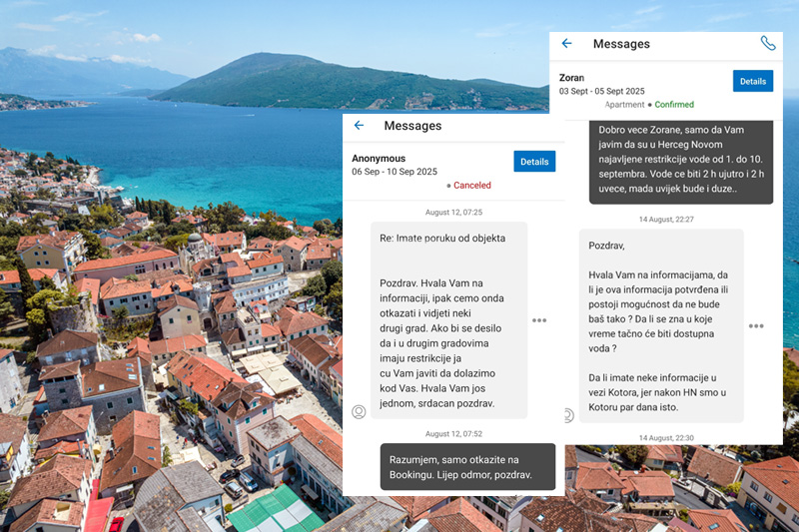The height and width of the screenshot is (532, 799).
Task: Open three-dot menu beside Zoran's message
Action: 756,326
